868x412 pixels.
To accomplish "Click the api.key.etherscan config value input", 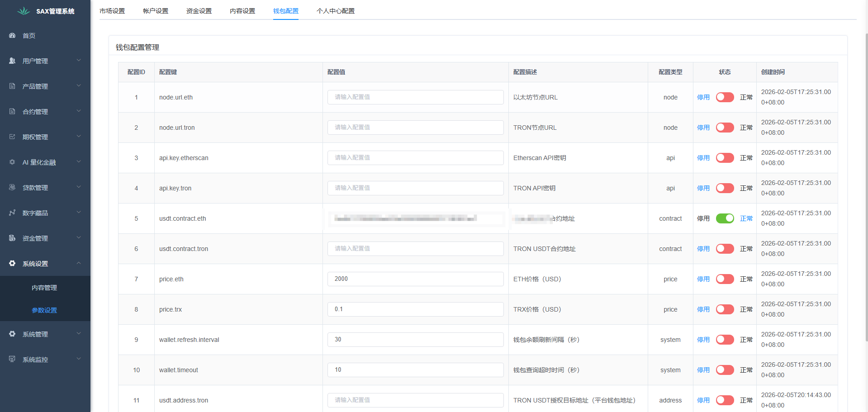I will coord(415,158).
